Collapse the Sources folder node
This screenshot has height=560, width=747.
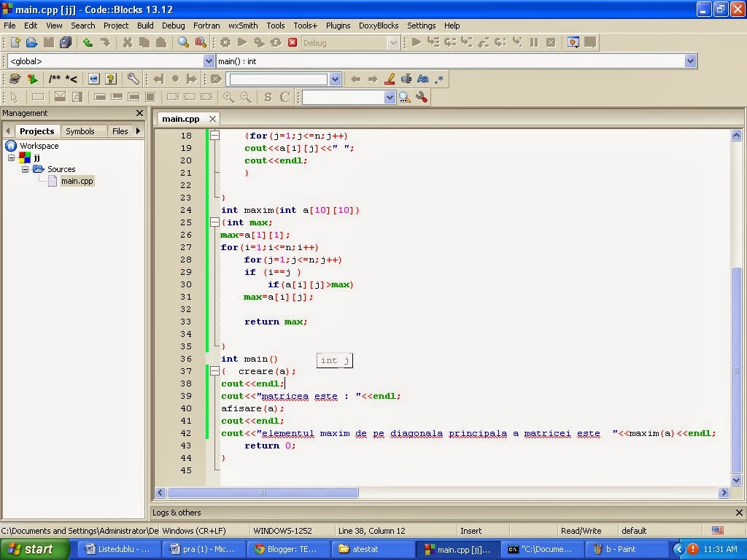[26, 169]
